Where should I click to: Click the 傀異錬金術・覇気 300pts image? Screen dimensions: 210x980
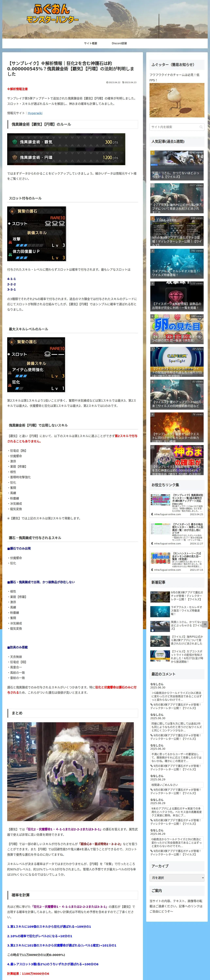tap(66, 149)
